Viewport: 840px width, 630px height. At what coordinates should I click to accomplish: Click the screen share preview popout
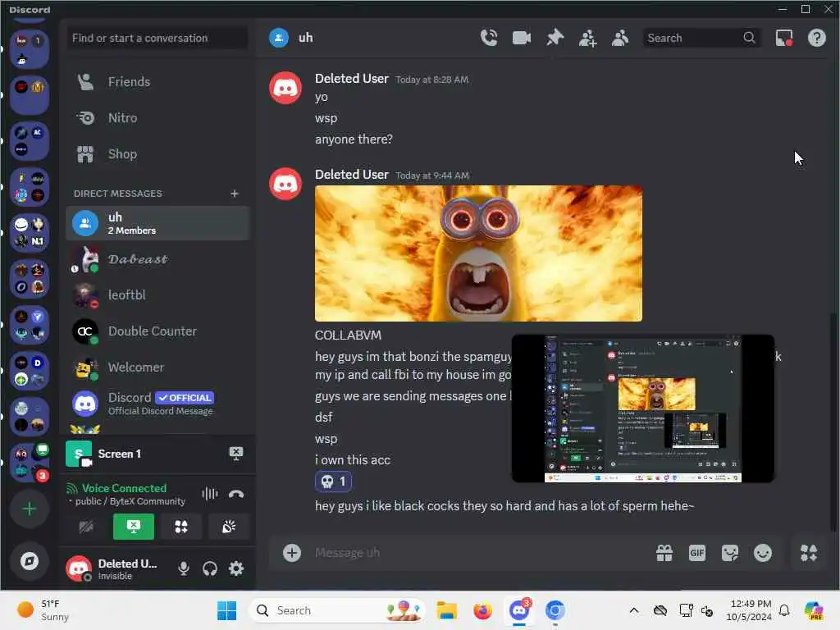point(643,409)
